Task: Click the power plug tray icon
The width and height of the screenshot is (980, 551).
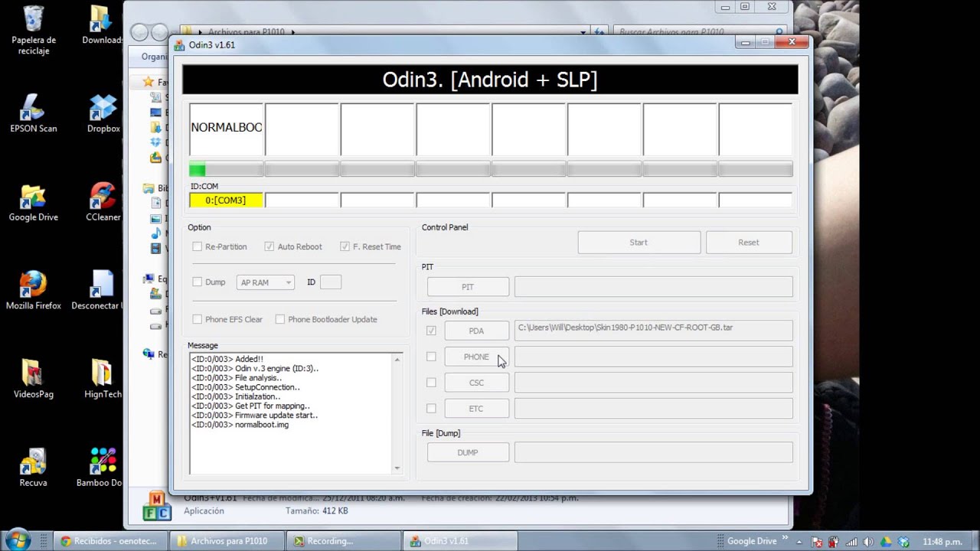Action: (834, 541)
